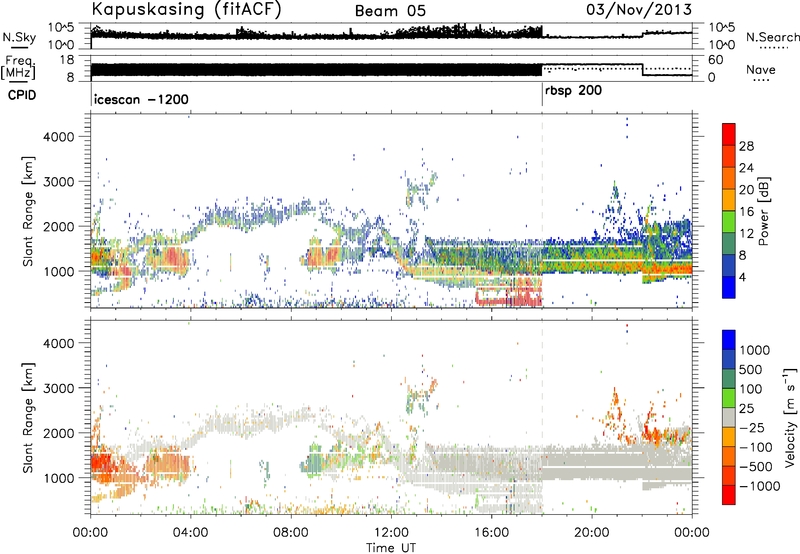Click the 04:00 time tick label

point(190,533)
